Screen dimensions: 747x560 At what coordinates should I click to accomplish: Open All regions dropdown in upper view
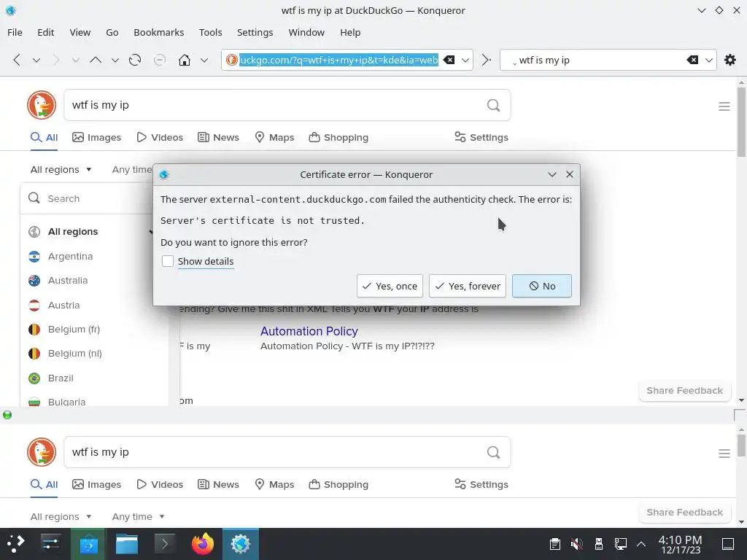click(x=61, y=169)
